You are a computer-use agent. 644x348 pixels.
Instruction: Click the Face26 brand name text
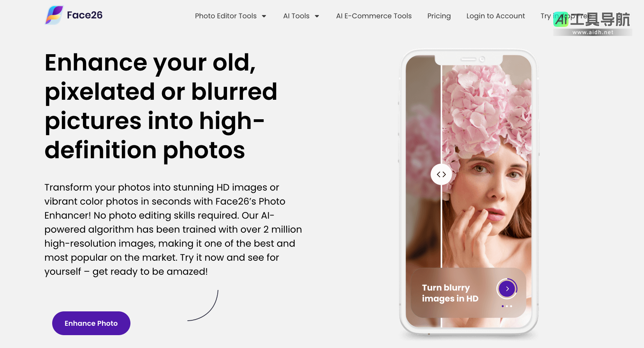pyautogui.click(x=85, y=15)
